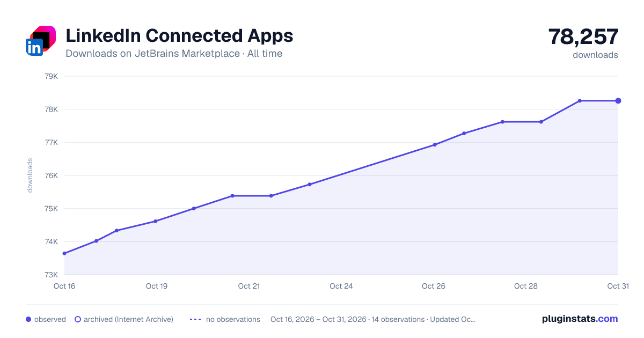
Task: Click the 79K y-axis label
Action: 50,76
